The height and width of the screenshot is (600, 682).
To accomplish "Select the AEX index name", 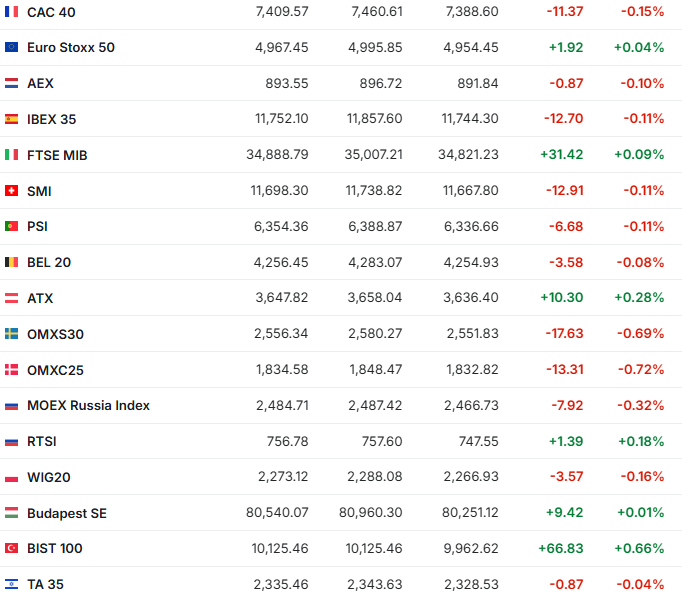I will click(40, 83).
